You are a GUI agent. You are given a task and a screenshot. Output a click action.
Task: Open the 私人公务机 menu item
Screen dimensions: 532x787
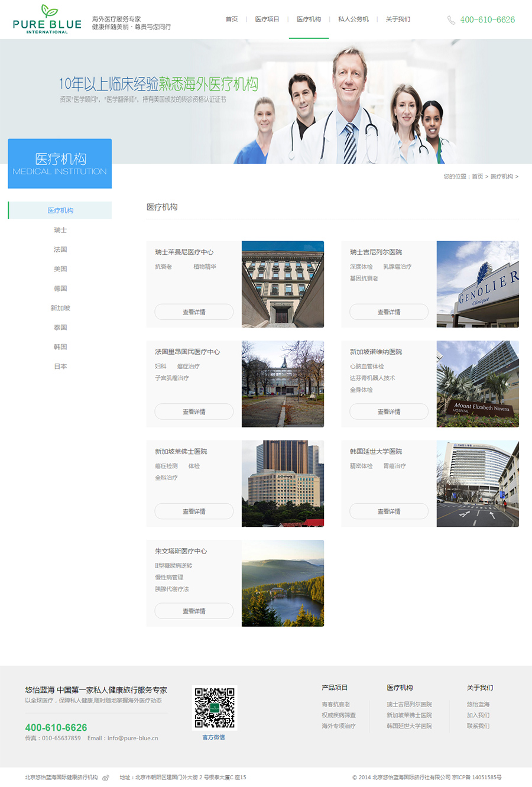tap(353, 19)
